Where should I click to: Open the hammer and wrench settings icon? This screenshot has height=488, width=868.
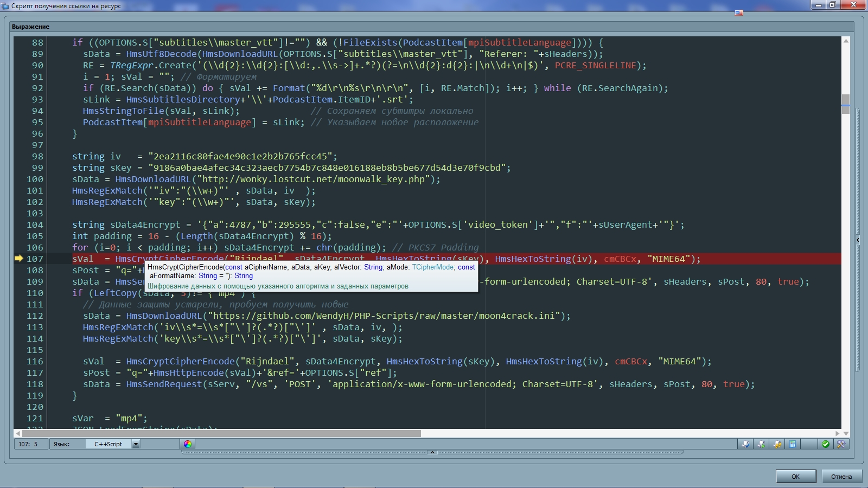(841, 444)
